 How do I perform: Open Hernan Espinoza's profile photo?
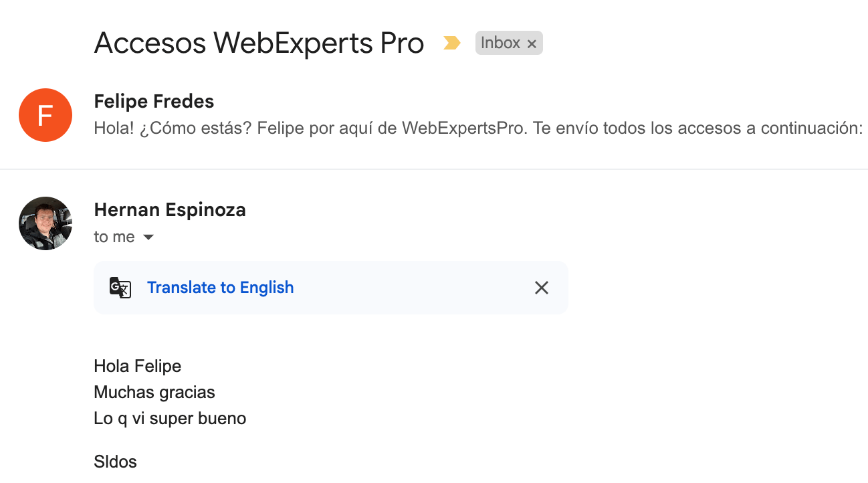click(x=45, y=223)
